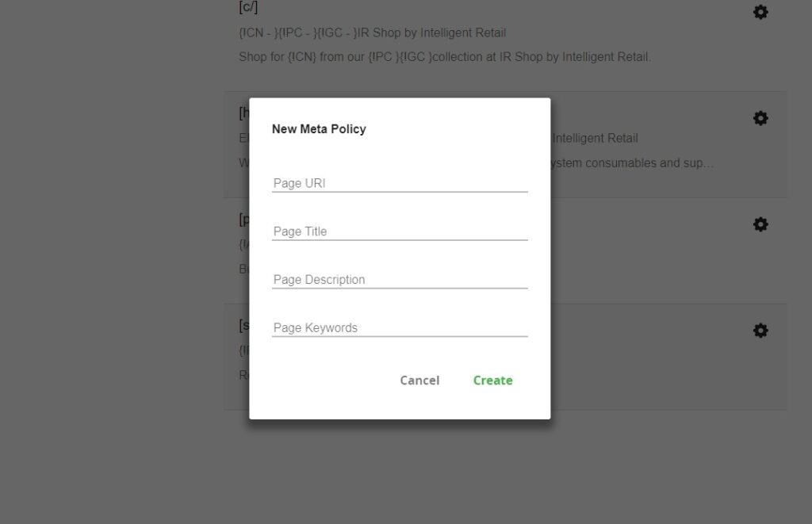Click the 'Intelligent Retail' text in the second row
The image size is (812, 524).
click(x=595, y=138)
